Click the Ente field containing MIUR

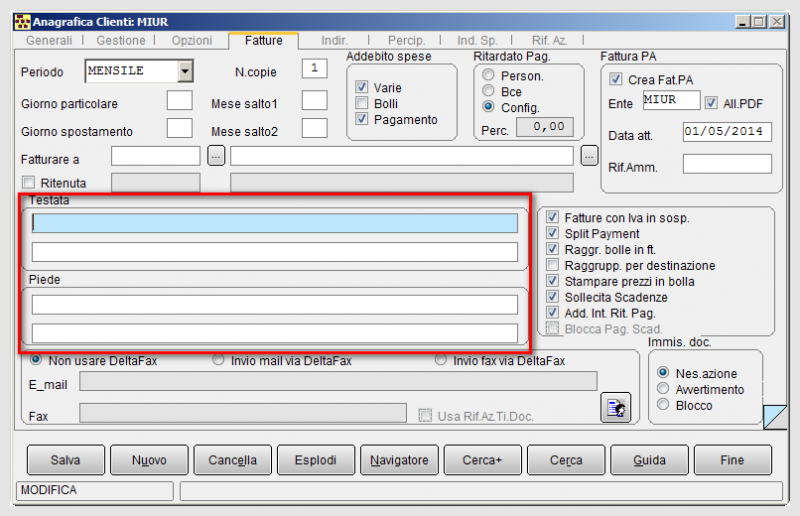(x=671, y=100)
